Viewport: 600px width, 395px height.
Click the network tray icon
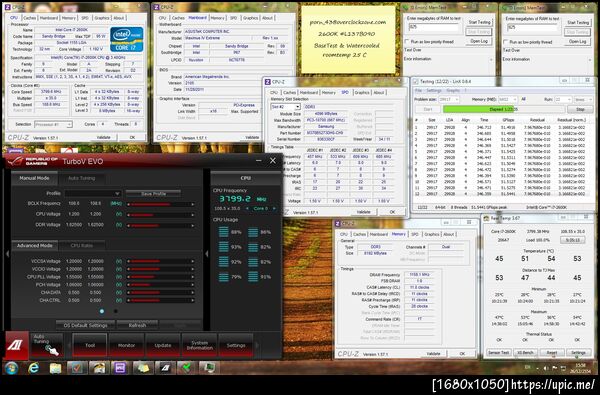(563, 368)
